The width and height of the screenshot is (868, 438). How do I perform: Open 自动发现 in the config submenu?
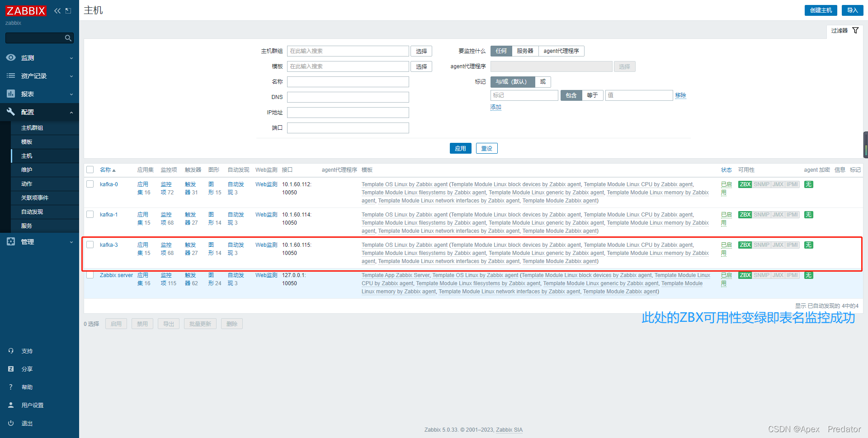tap(45, 212)
